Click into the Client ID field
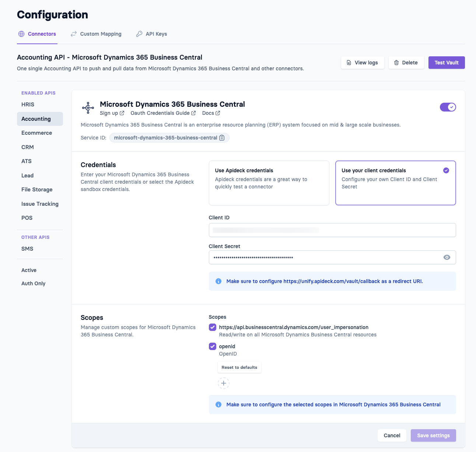The width and height of the screenshot is (476, 452). coord(332,230)
